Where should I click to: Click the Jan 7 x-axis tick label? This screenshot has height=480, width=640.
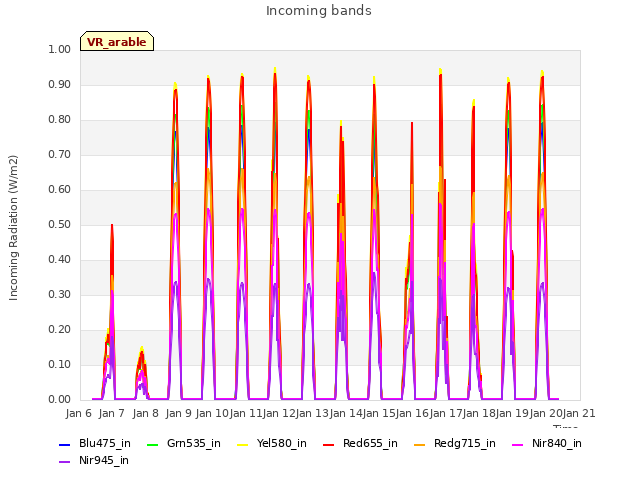tap(112, 413)
